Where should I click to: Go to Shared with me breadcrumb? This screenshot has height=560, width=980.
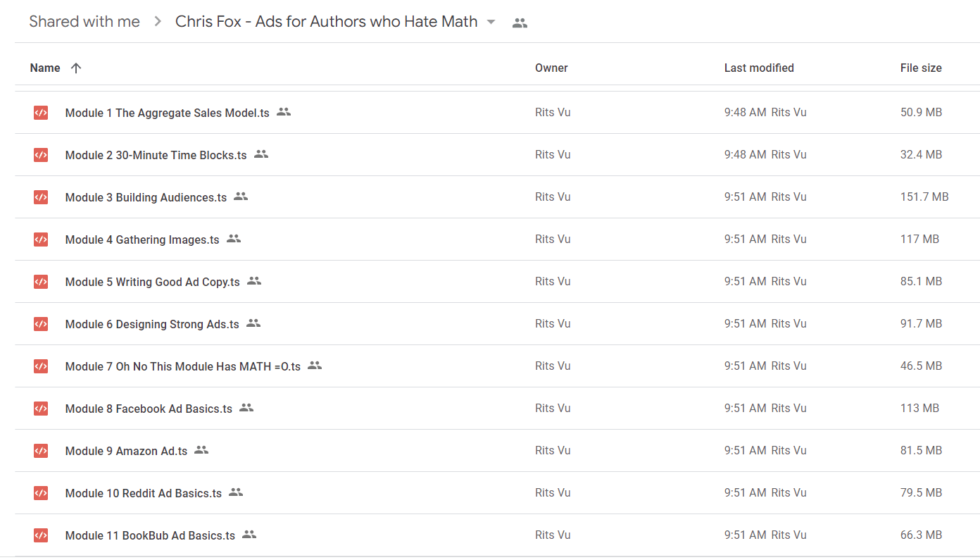pyautogui.click(x=84, y=22)
